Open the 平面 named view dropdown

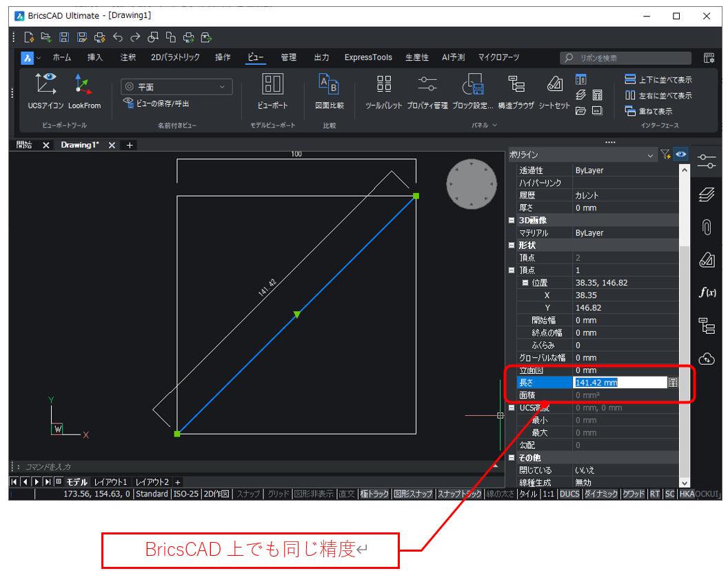176,87
